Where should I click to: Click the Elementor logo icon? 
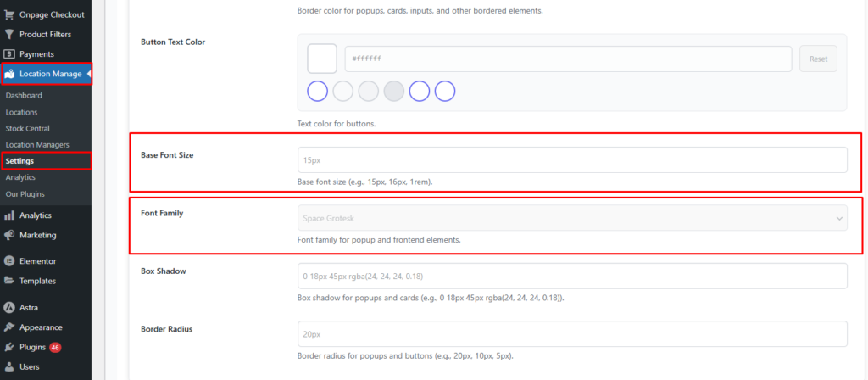click(8, 261)
